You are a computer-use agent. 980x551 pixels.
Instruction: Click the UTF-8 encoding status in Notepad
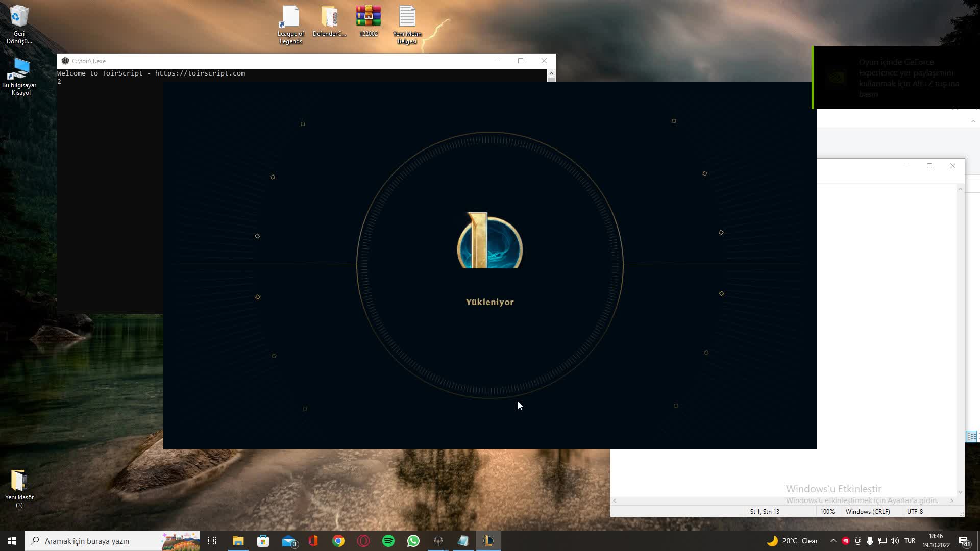click(x=915, y=511)
